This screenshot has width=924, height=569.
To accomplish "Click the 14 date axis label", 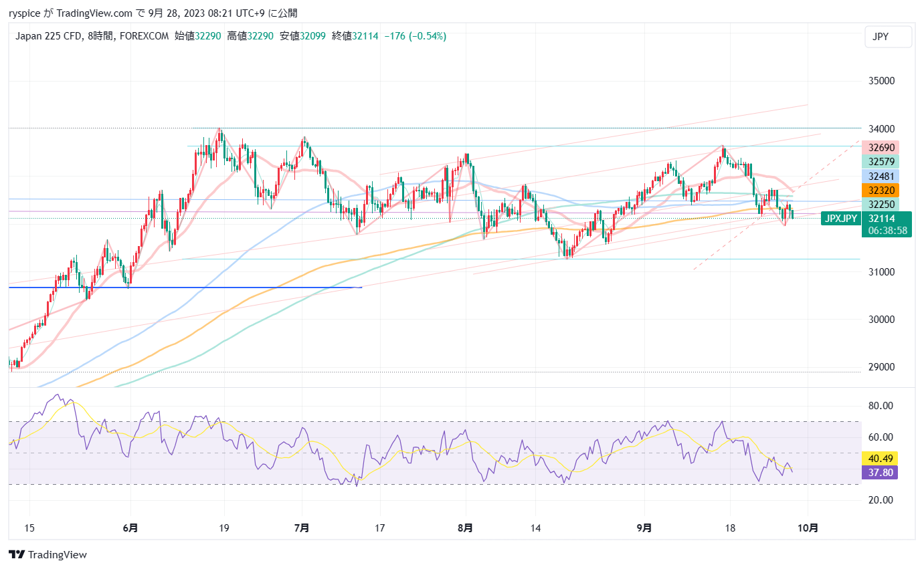I will pyautogui.click(x=536, y=528).
